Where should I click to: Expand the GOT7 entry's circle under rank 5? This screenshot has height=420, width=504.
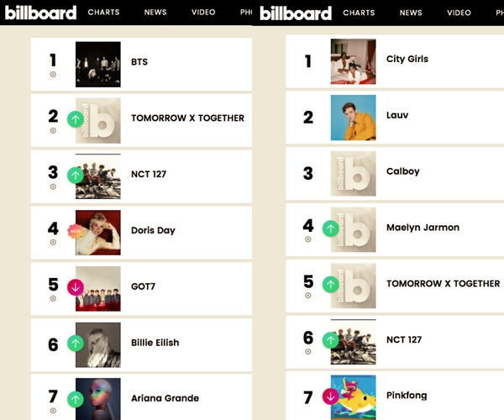tap(53, 298)
